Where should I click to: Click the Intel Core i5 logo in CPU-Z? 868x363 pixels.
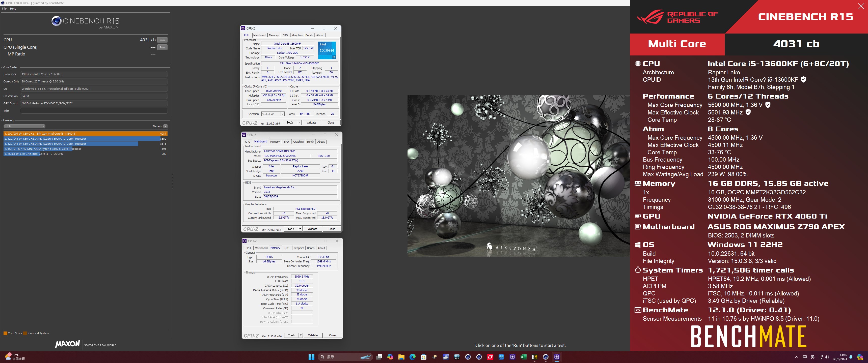click(327, 50)
